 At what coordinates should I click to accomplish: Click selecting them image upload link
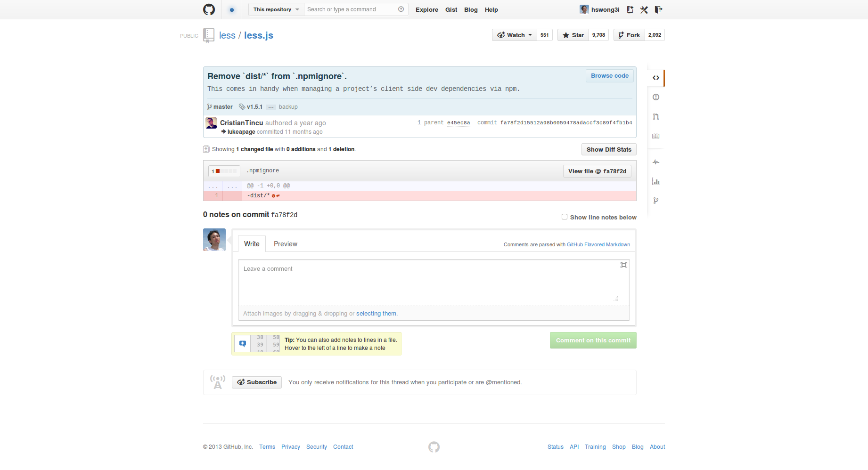[x=376, y=314]
